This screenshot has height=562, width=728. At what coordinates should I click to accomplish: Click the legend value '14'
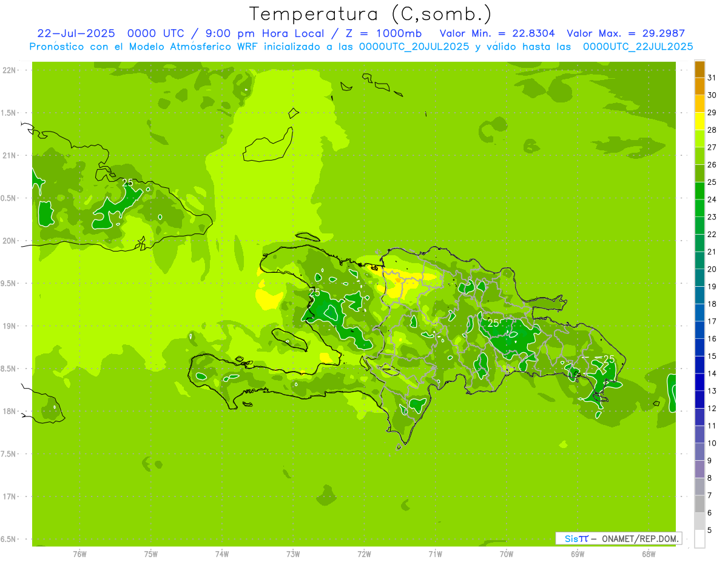tap(712, 373)
